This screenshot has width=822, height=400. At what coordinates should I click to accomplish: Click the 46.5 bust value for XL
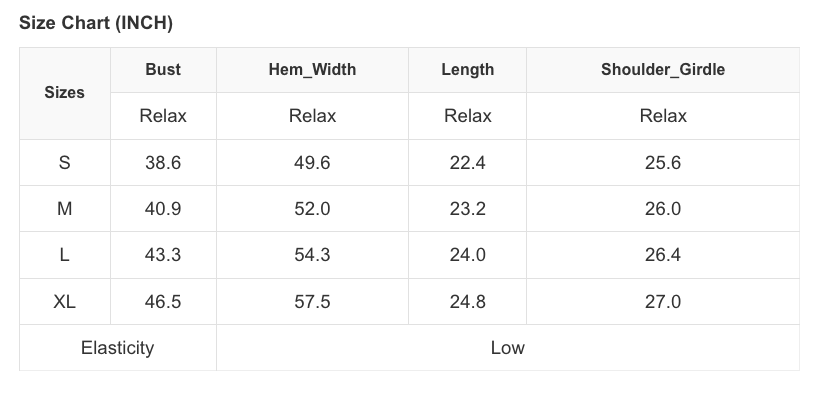(163, 301)
